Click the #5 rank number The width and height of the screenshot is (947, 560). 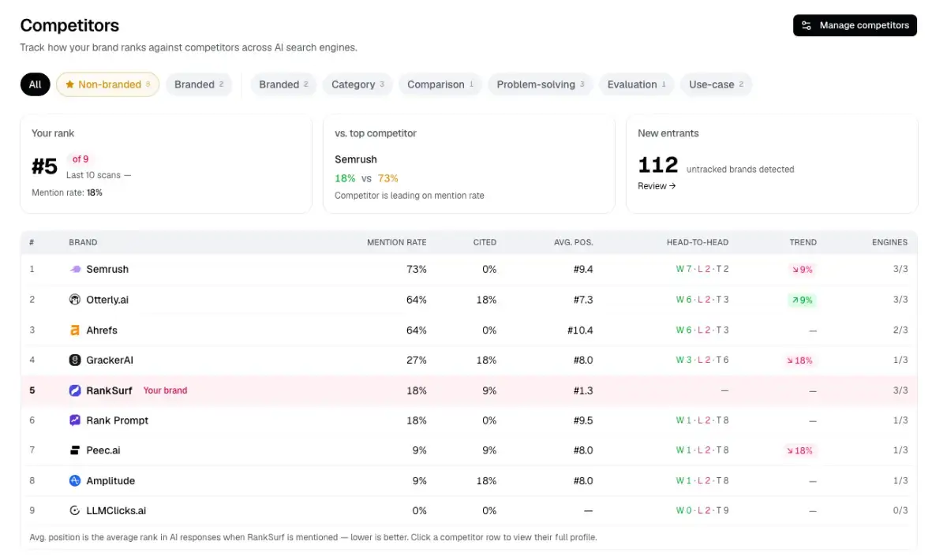(45, 166)
